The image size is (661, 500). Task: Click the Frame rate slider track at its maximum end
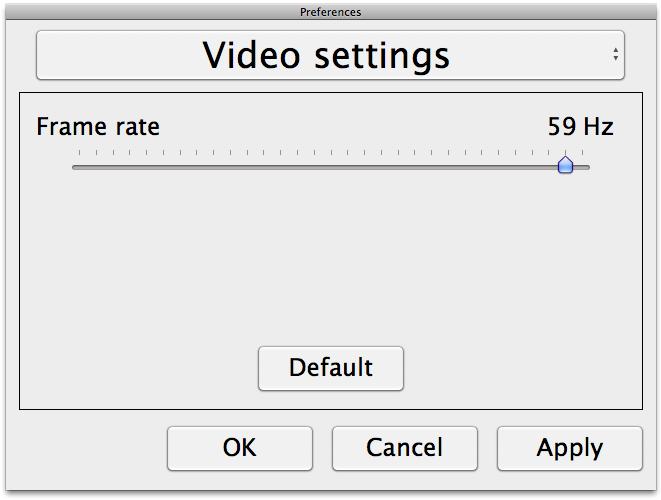(x=587, y=167)
